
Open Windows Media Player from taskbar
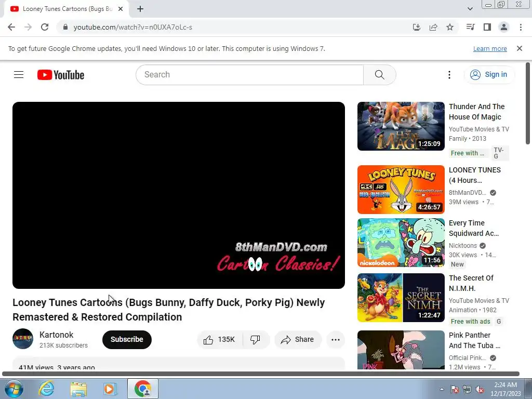(x=110, y=389)
